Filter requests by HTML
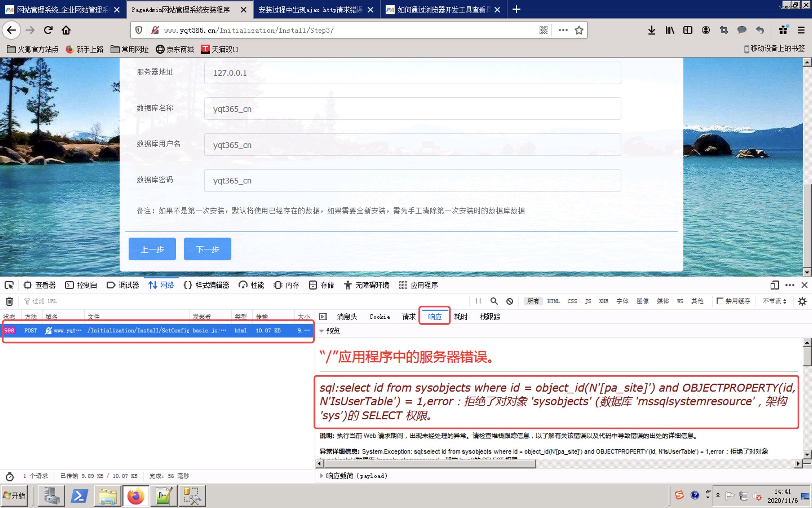Image resolution: width=812 pixels, height=508 pixels. (553, 301)
